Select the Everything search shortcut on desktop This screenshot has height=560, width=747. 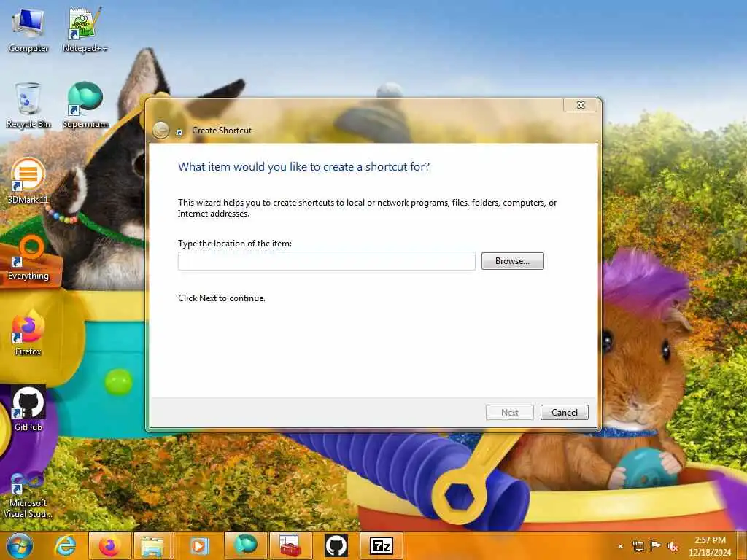point(28,257)
